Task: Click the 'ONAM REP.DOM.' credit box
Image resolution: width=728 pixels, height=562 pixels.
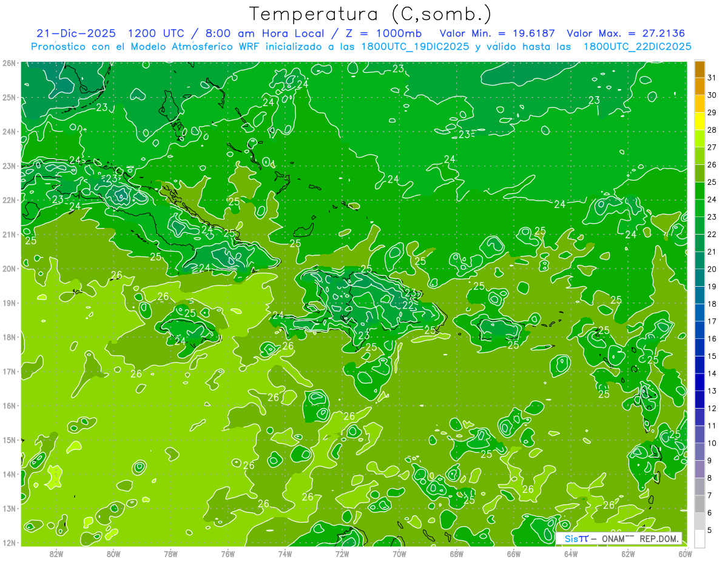Action: [x=619, y=538]
